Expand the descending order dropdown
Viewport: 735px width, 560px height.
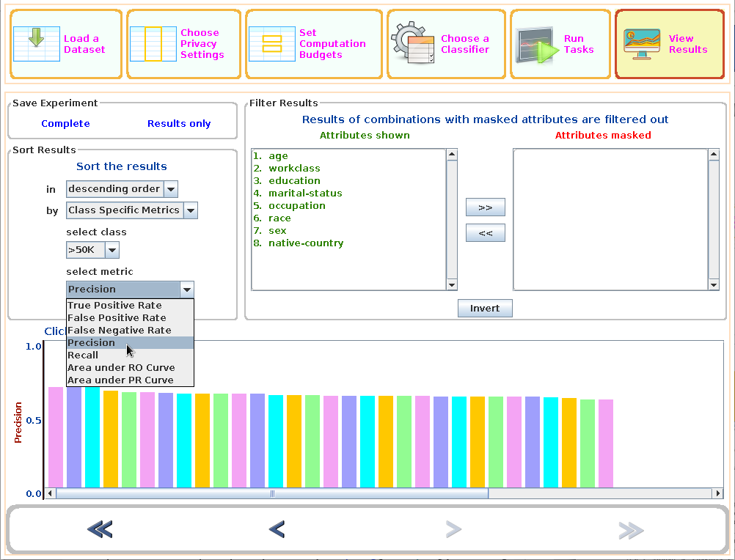click(170, 189)
